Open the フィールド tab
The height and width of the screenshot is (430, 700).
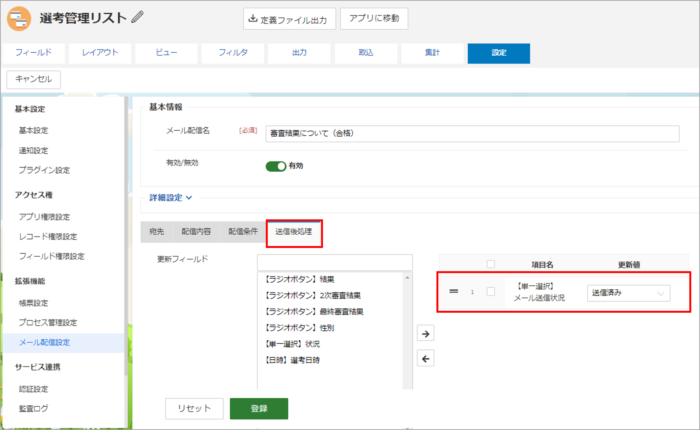coord(33,53)
